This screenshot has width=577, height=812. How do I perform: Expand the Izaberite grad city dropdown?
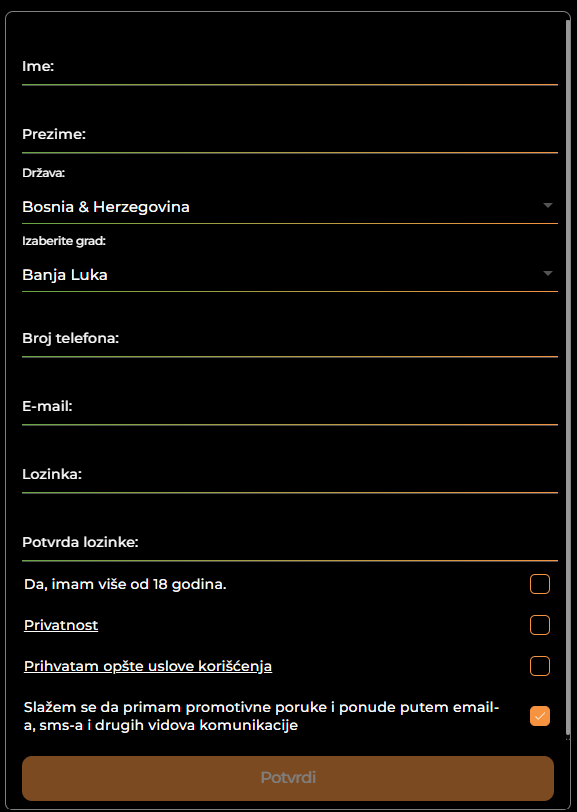[290, 273]
